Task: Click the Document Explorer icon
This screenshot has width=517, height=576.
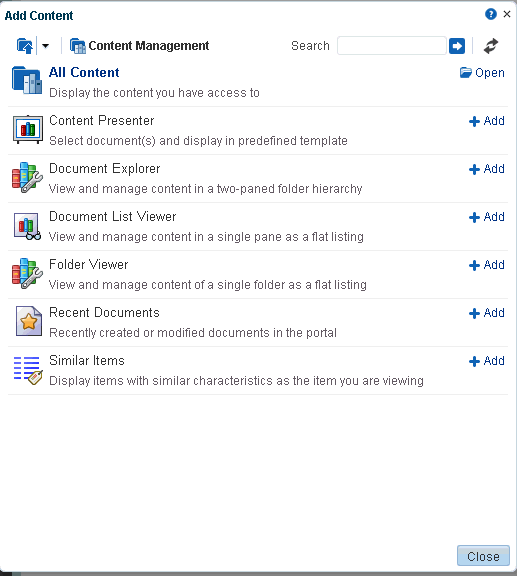Action: point(27,177)
